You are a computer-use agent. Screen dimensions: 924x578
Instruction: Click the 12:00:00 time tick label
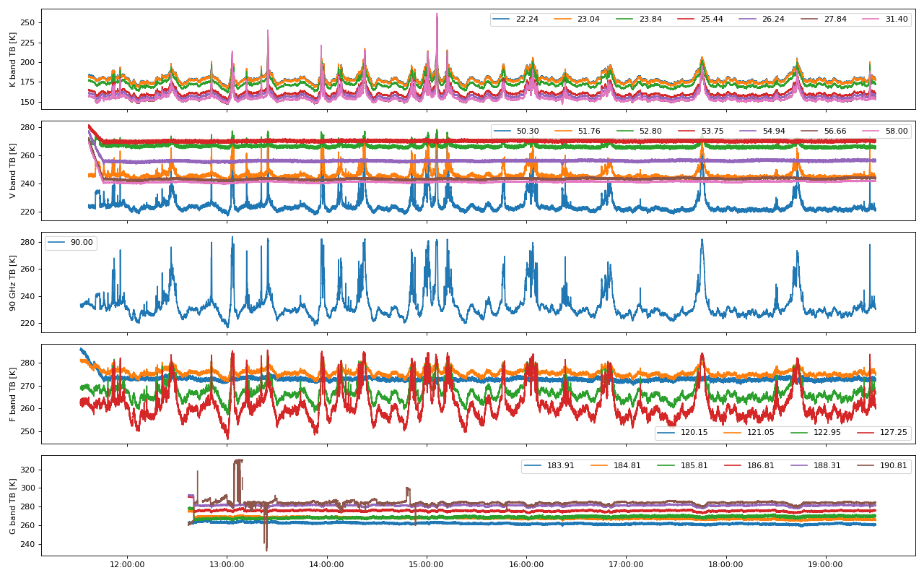click(126, 565)
